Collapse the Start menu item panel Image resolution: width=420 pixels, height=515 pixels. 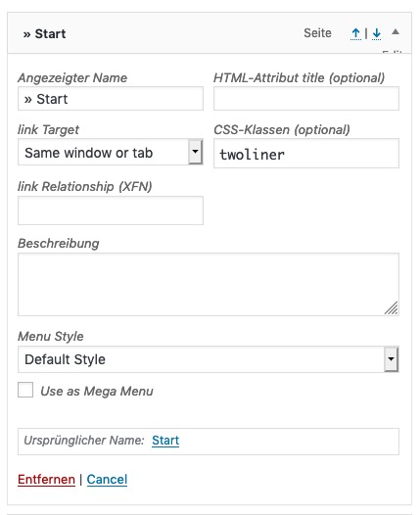point(396,32)
